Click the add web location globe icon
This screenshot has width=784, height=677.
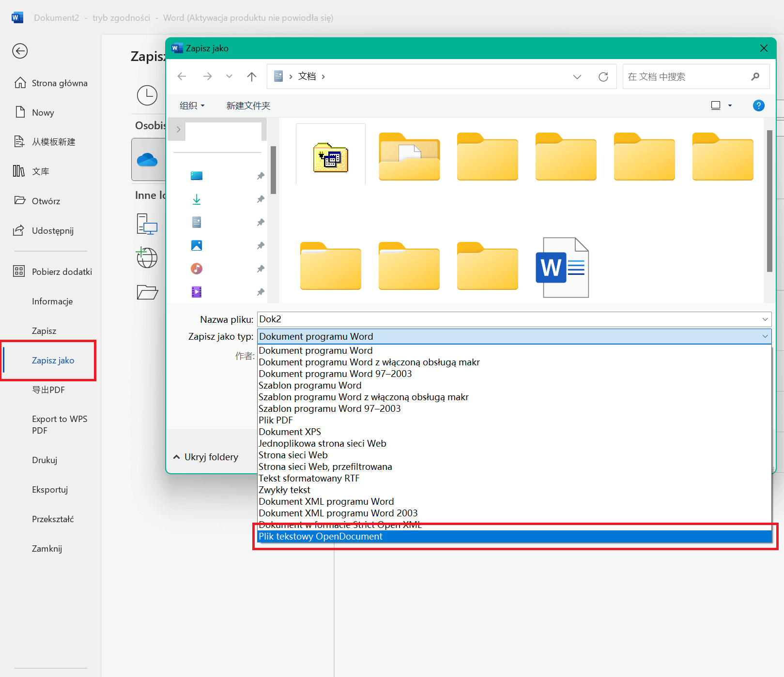tap(146, 257)
